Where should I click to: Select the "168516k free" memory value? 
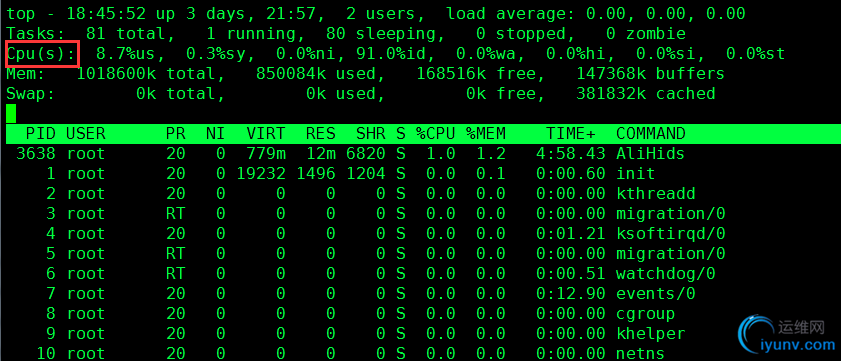pyautogui.click(x=476, y=74)
